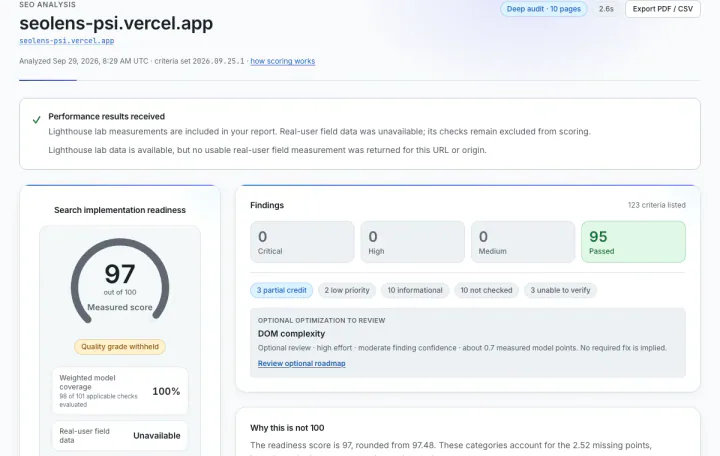This screenshot has height=456, width=720.
Task: Open the seolens-psi.vercel.app URL link
Action: (x=67, y=40)
